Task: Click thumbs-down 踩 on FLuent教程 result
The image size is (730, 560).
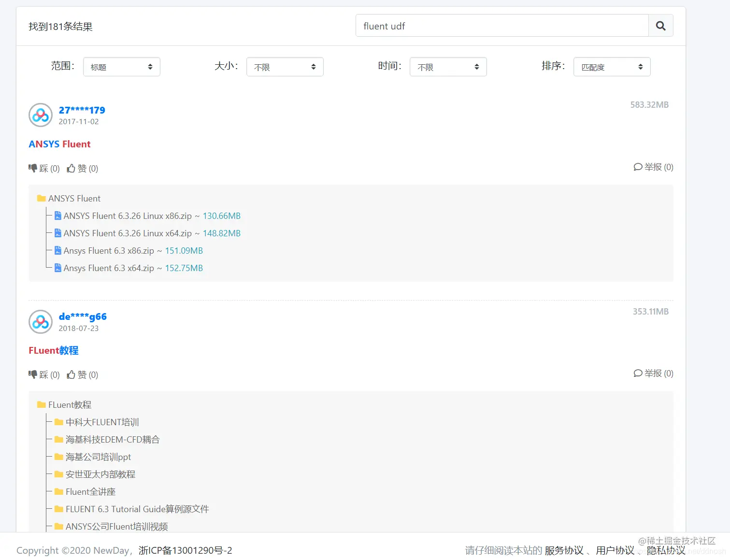Action: [x=44, y=374]
